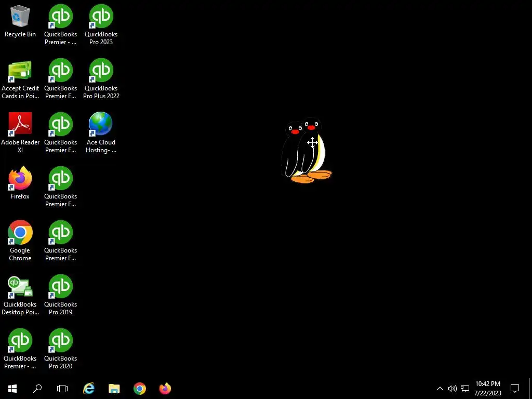Select QuickBooks Premier E... beside Adobe Reader XI

60,132
